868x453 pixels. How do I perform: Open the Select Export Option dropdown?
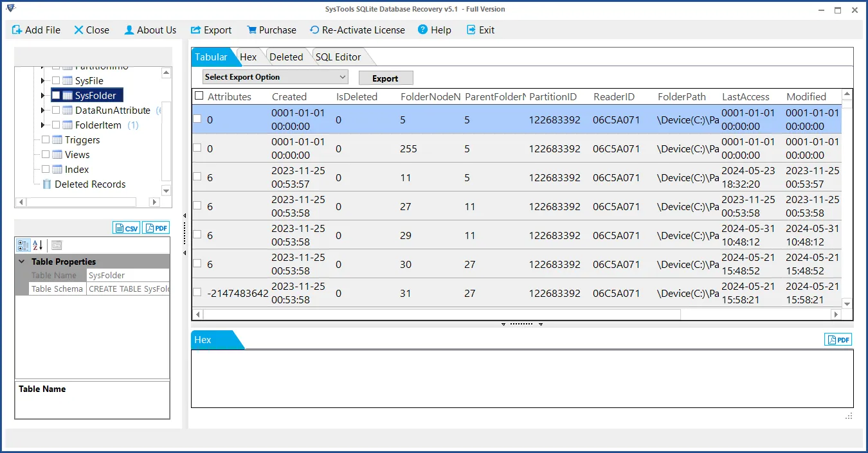tap(275, 77)
